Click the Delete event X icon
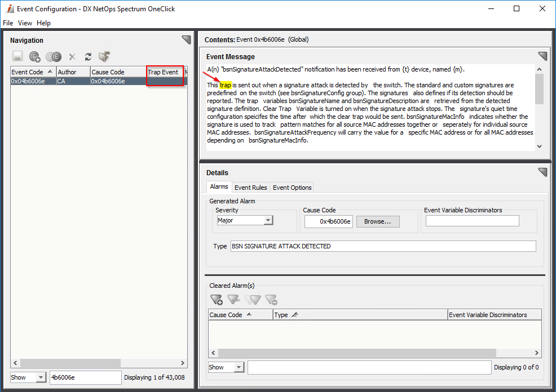 point(72,56)
